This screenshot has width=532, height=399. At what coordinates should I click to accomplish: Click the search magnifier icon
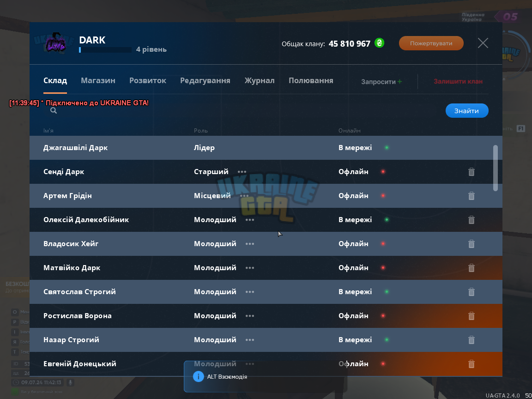click(54, 111)
